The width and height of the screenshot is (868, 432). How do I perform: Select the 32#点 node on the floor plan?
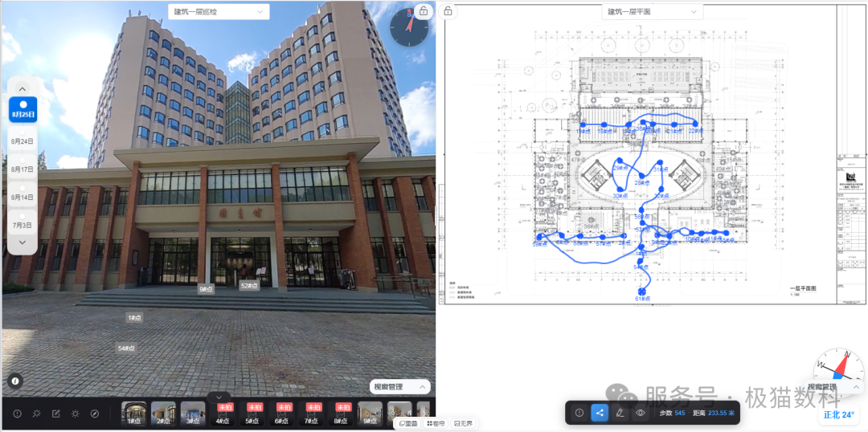(x=661, y=190)
